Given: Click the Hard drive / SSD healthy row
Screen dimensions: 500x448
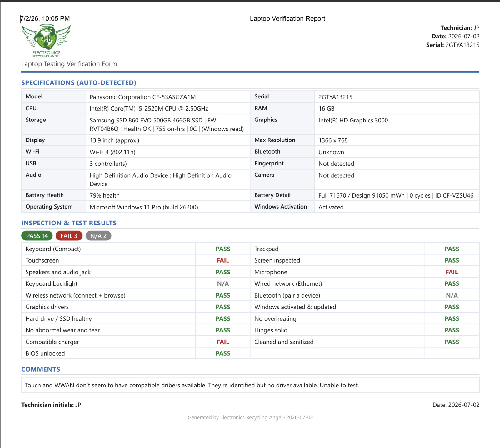Looking at the screenshot, I should point(136,319).
